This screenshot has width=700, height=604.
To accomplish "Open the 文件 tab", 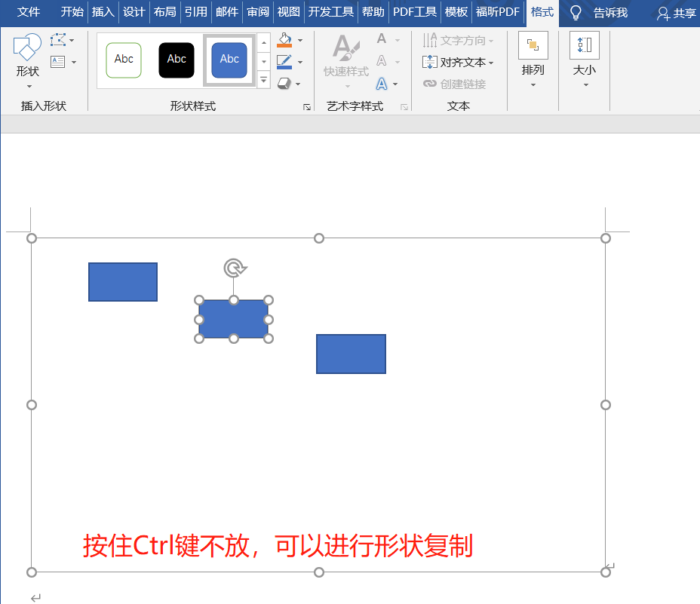I will coord(29,11).
